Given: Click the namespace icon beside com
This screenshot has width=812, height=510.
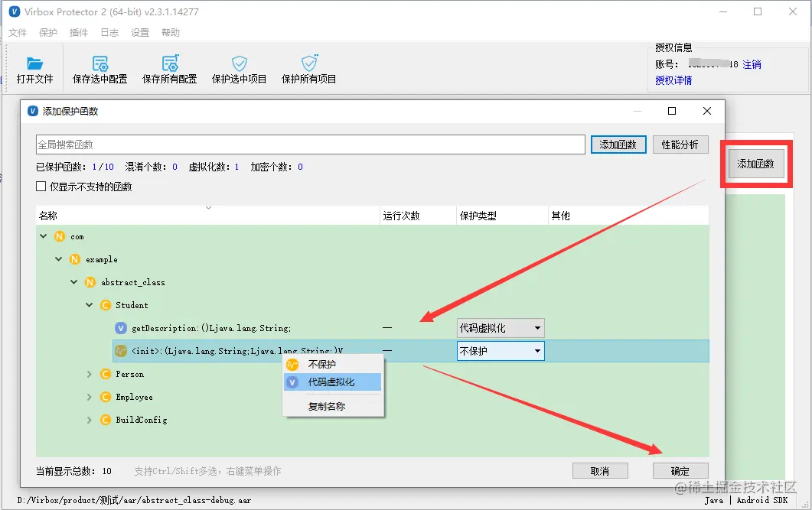Looking at the screenshot, I should (x=60, y=236).
